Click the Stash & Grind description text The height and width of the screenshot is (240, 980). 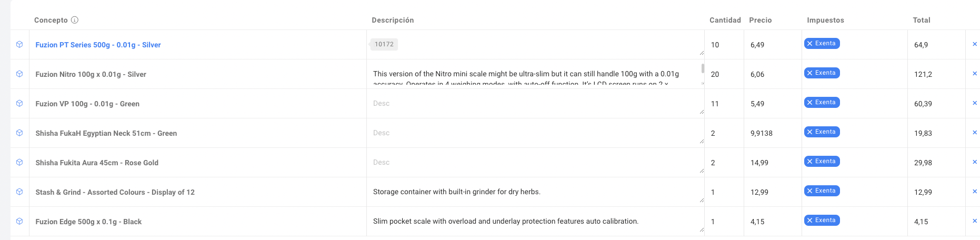point(456,192)
